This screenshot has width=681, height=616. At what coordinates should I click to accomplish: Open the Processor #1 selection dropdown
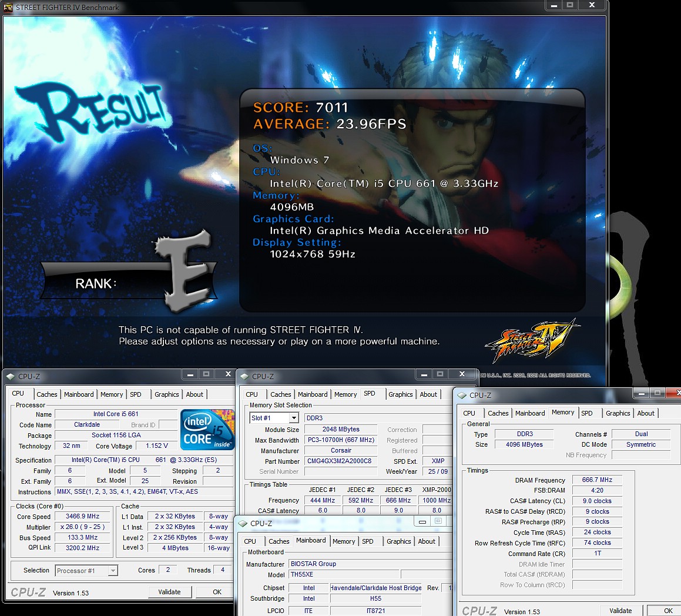click(113, 570)
